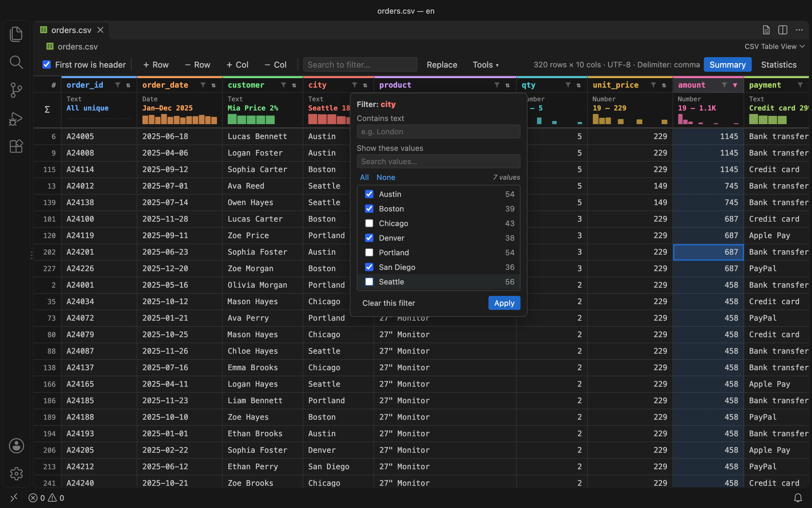Open the source file preview icon in title bar
Viewport: 812px width, 508px height.
(766, 30)
